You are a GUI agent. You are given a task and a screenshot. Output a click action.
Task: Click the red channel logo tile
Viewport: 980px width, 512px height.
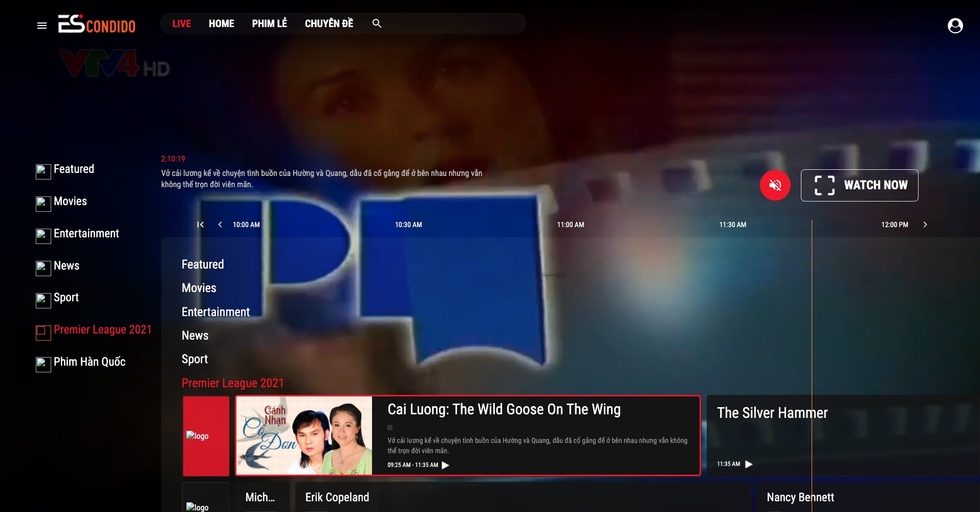pyautogui.click(x=206, y=436)
